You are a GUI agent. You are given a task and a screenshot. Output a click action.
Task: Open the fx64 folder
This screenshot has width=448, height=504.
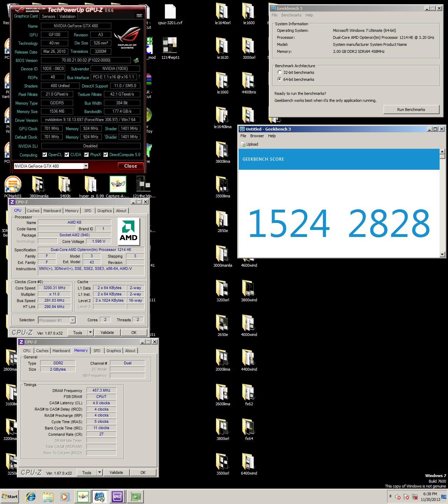[249, 430]
